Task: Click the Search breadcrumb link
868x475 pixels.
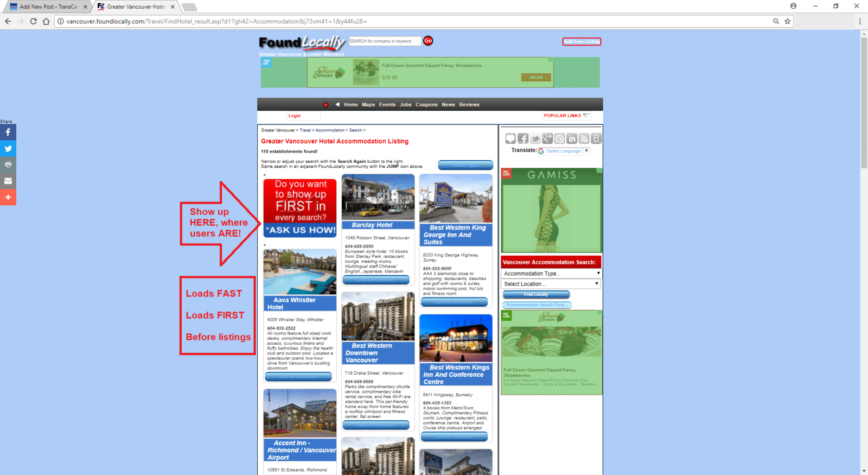Action: click(355, 130)
